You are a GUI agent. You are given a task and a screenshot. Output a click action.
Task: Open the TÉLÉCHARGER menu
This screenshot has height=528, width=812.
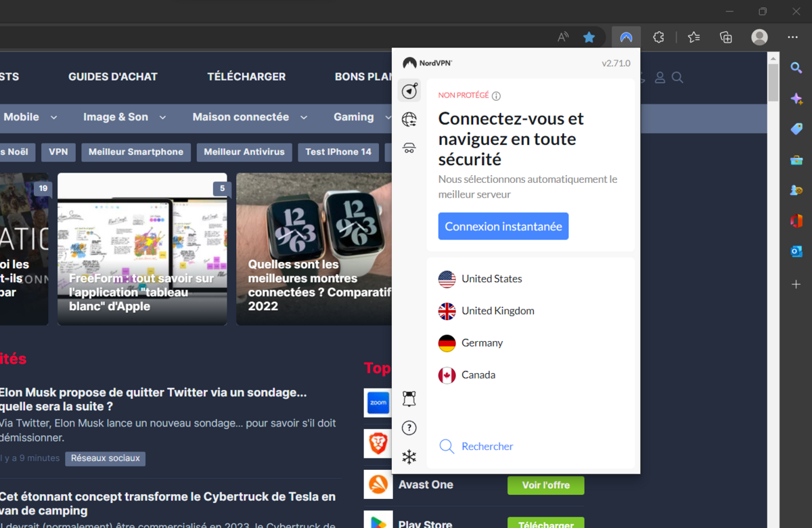pos(246,76)
